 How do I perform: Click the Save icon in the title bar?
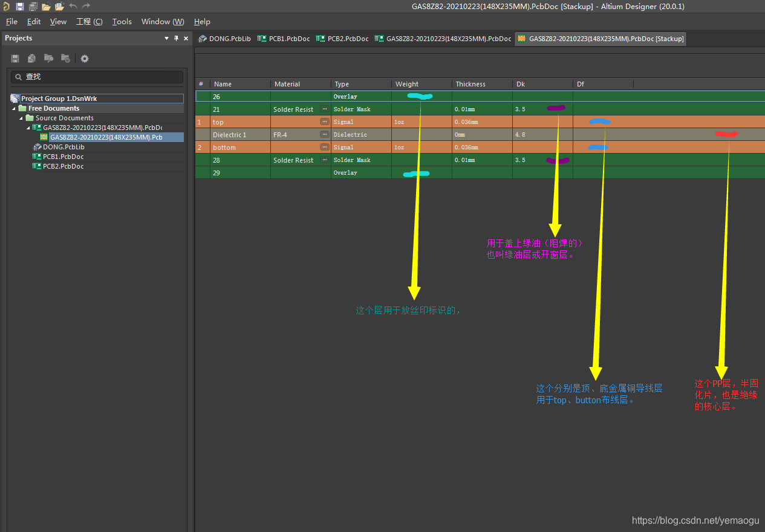19,6
